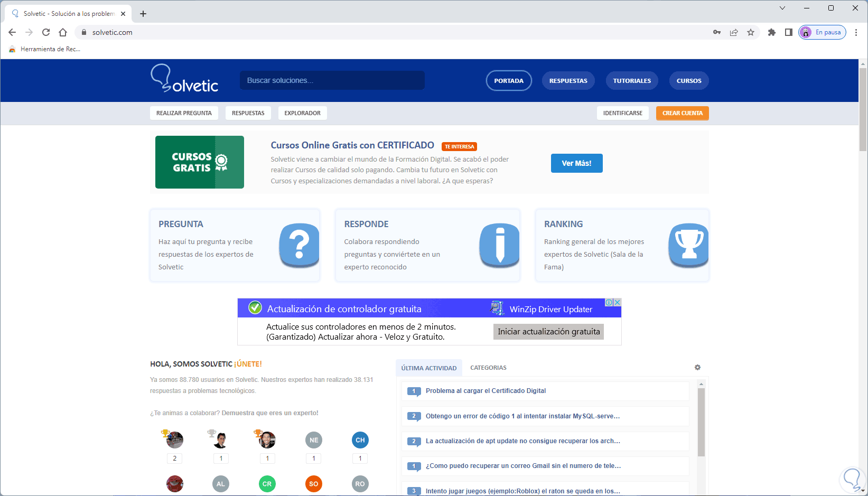Click the Ver Más! button

point(576,163)
